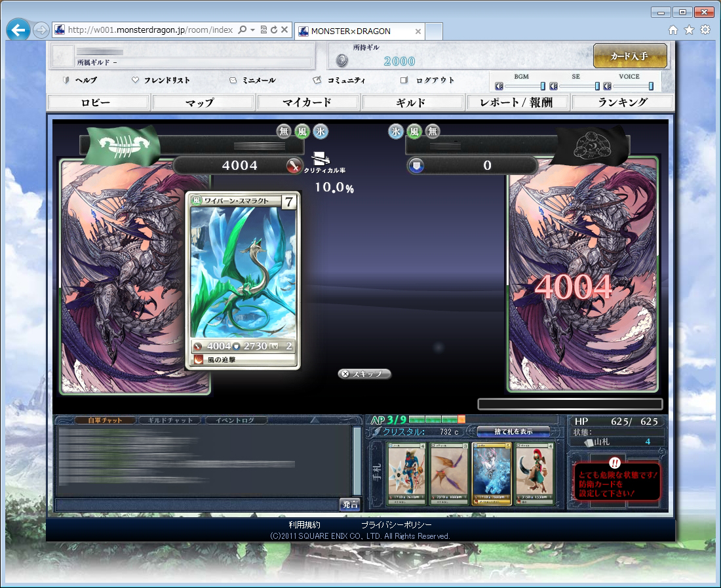Viewport: 721px width, 588px height.
Task: Click the コミュニティ community icon
Action: [317, 80]
